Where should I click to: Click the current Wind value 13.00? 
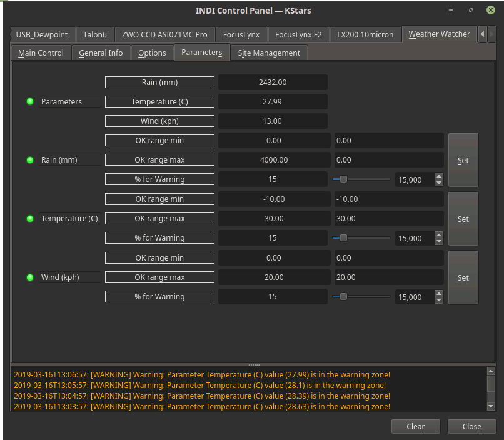pyautogui.click(x=273, y=121)
